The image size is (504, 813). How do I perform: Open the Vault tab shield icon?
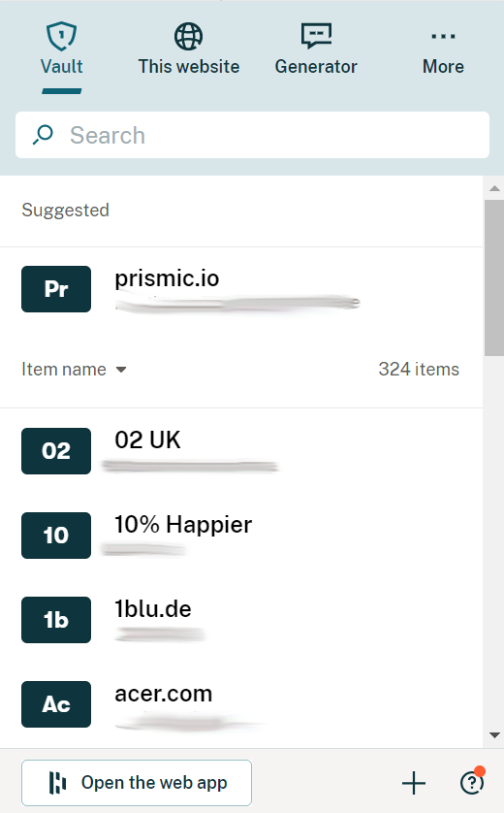[x=62, y=36]
